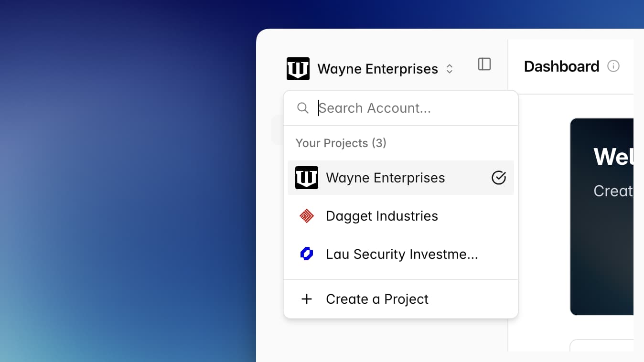Click Create a Project
The height and width of the screenshot is (362, 644).
click(x=377, y=299)
